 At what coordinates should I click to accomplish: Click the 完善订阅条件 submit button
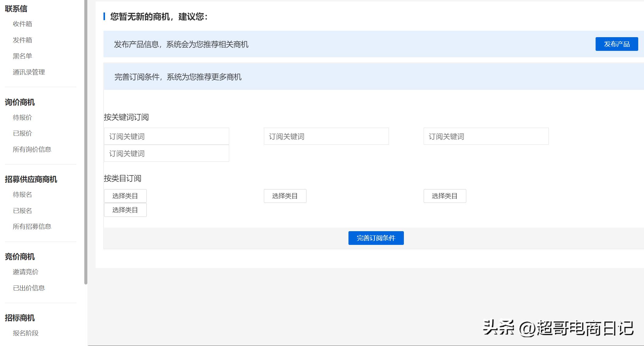[x=376, y=238]
